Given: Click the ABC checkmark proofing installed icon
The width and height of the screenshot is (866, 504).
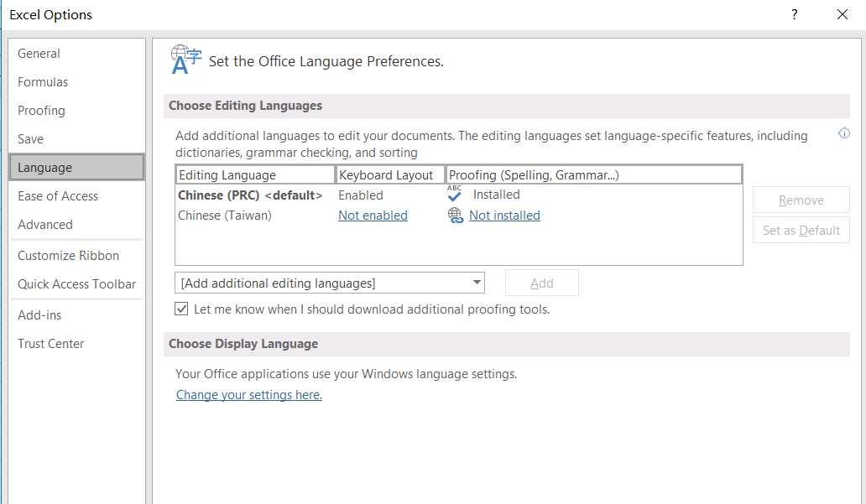Looking at the screenshot, I should (455, 194).
